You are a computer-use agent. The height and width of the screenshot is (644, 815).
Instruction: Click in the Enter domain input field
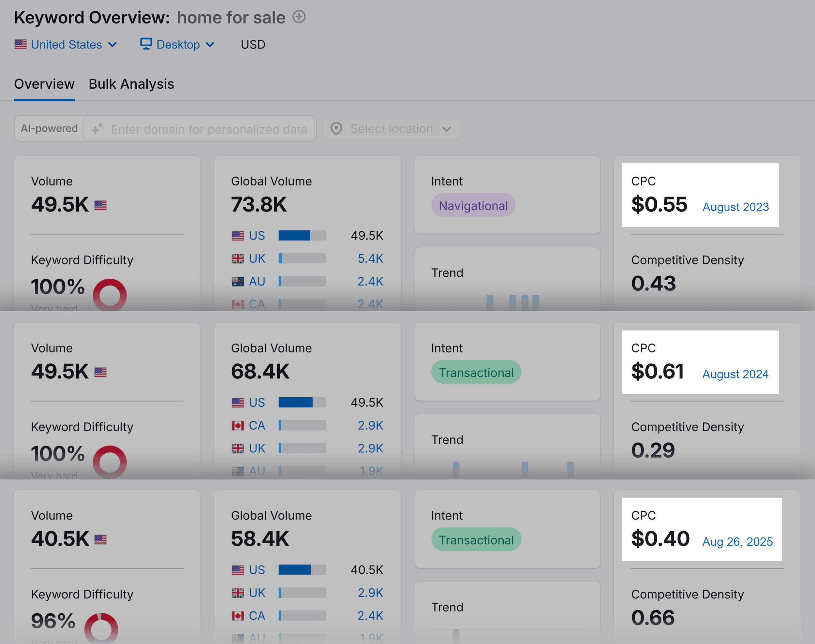[209, 129]
